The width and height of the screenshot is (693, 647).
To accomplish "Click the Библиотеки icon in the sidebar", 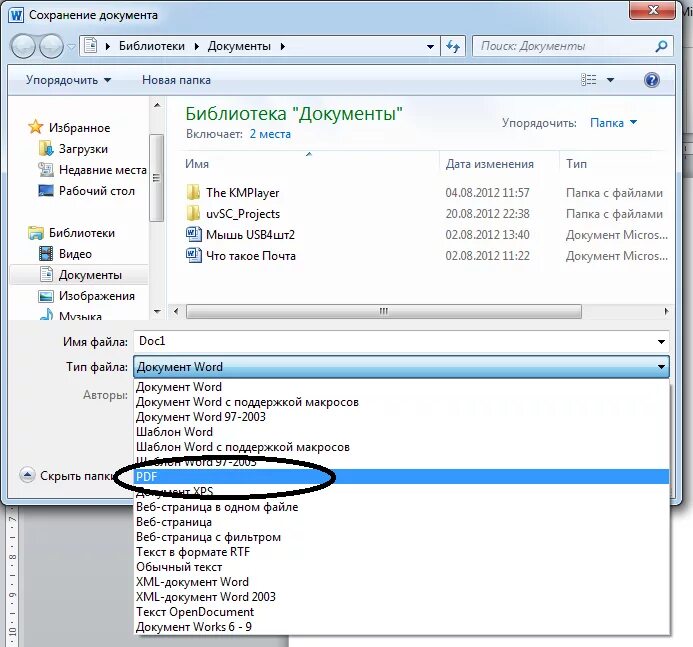I will coord(36,233).
